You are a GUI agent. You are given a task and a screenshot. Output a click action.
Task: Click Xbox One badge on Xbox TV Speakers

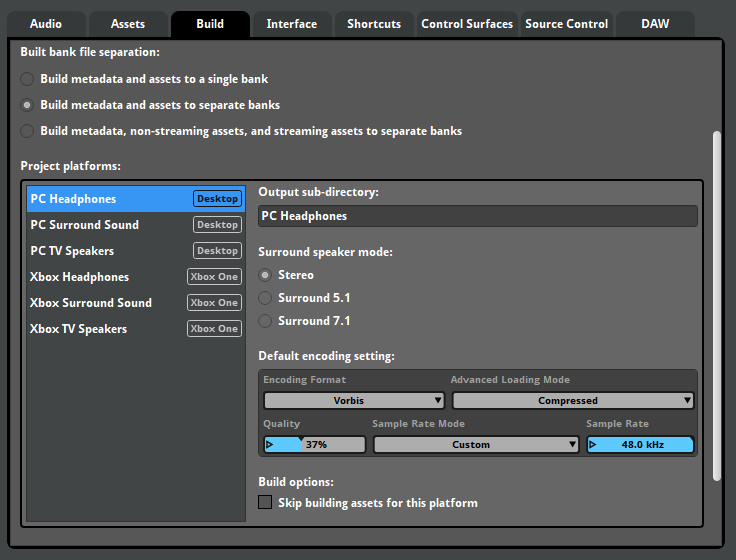pyautogui.click(x=214, y=329)
